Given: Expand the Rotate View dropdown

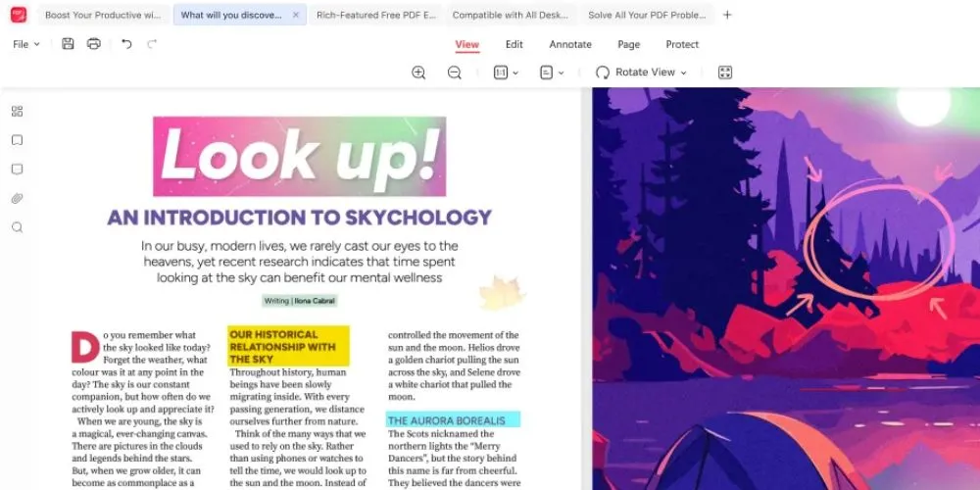Looking at the screenshot, I should [x=641, y=73].
